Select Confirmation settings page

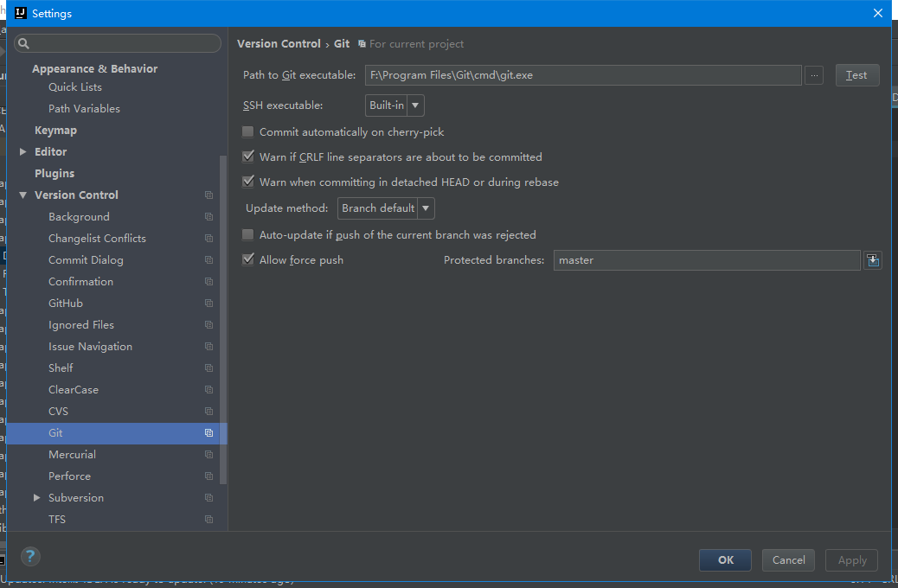tap(80, 282)
